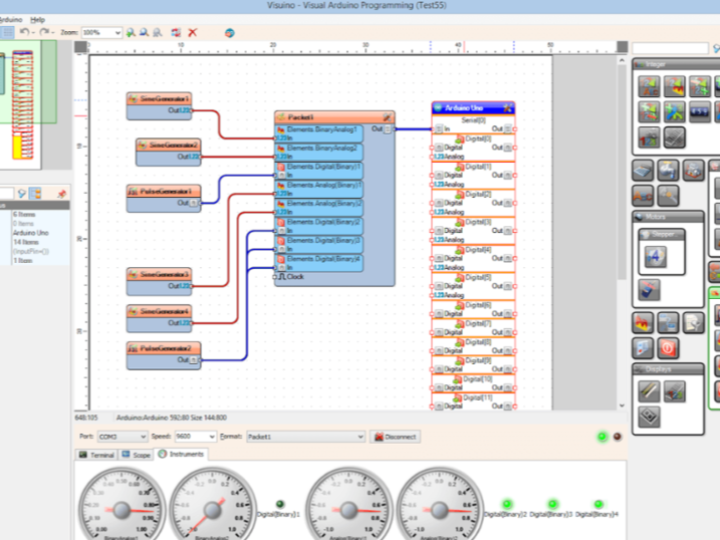Open the Help menu
This screenshot has height=540, width=720.
(x=38, y=19)
